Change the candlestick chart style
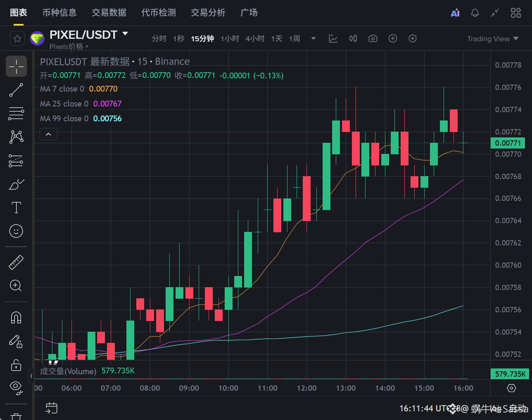 353,38
